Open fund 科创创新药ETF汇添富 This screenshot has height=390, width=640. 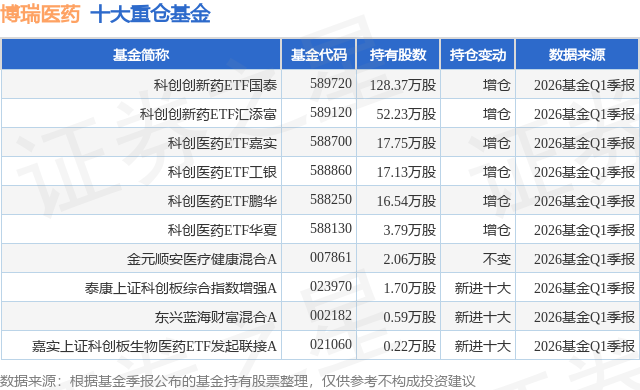pos(208,114)
